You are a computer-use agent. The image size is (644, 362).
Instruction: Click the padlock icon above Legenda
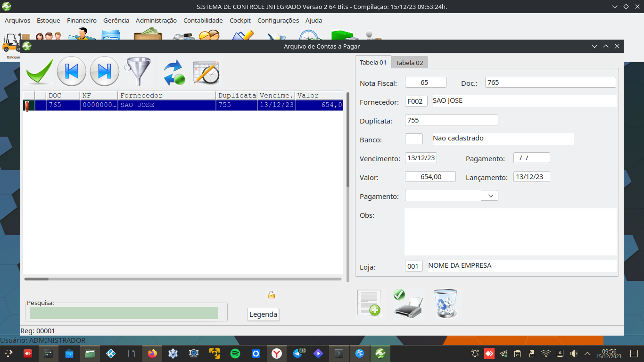[x=271, y=295]
